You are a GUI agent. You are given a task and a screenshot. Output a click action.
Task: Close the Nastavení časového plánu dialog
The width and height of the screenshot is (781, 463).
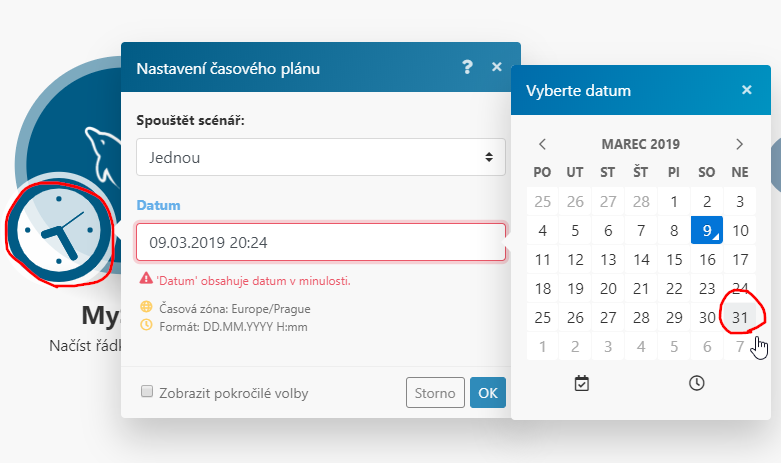497,67
